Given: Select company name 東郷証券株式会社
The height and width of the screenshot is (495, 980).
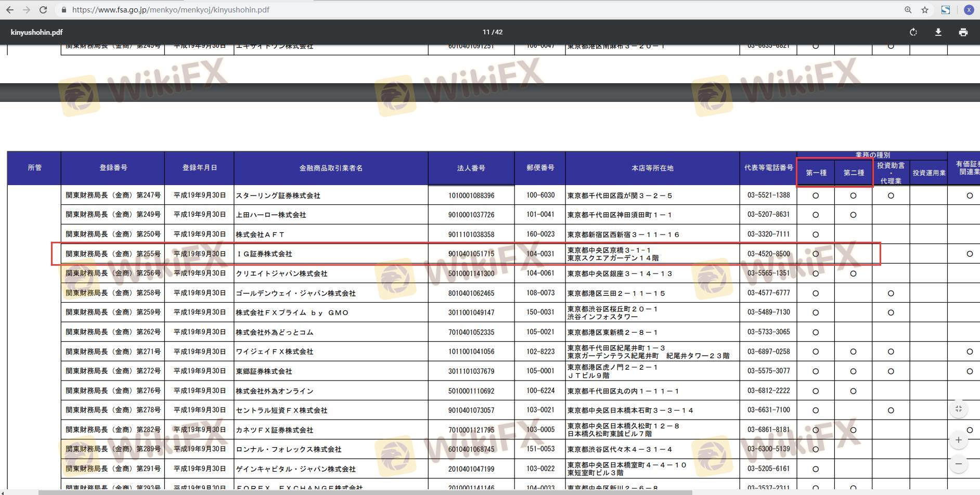Looking at the screenshot, I should click(x=264, y=371).
